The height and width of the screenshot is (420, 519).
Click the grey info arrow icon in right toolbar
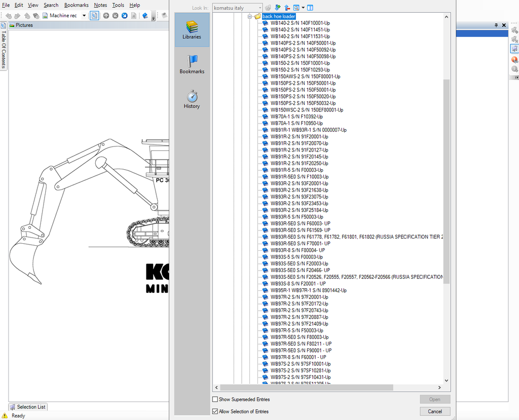tap(514, 69)
